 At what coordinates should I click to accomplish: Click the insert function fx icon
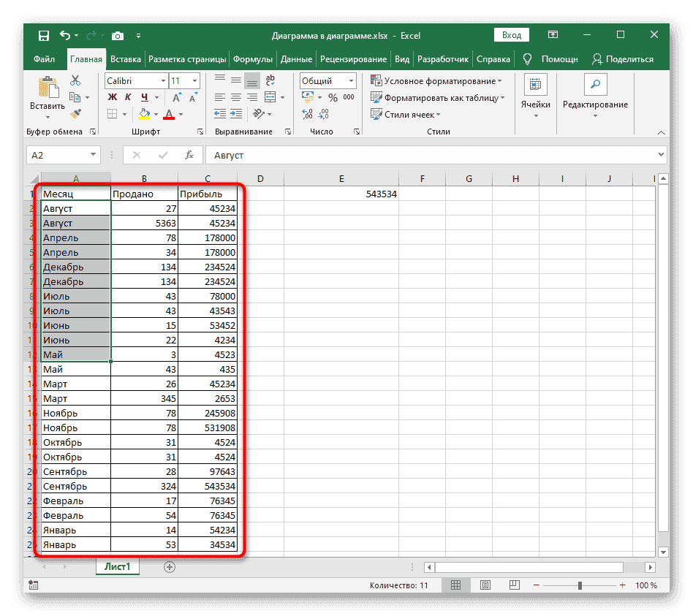pyautogui.click(x=189, y=155)
